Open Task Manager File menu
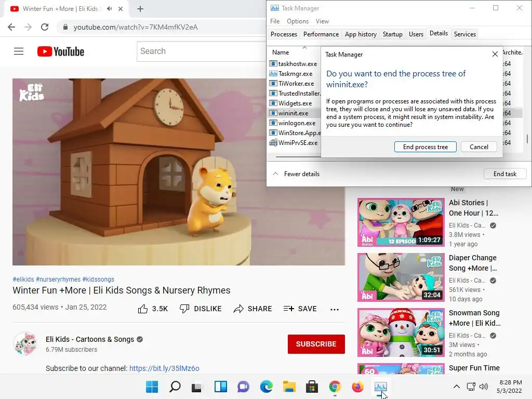The height and width of the screenshot is (399, 532). [275, 21]
